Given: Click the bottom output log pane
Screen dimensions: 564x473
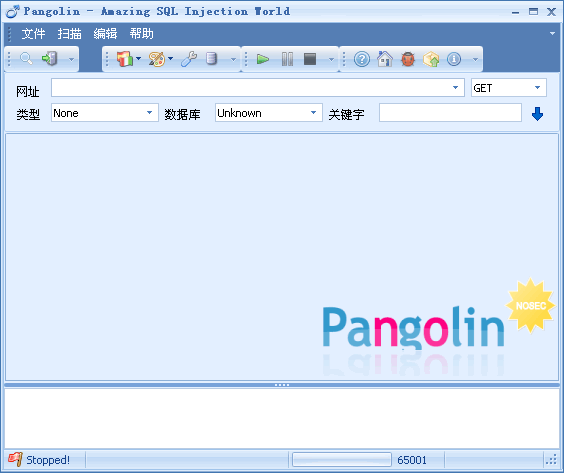Looking at the screenshot, I should (282, 418).
